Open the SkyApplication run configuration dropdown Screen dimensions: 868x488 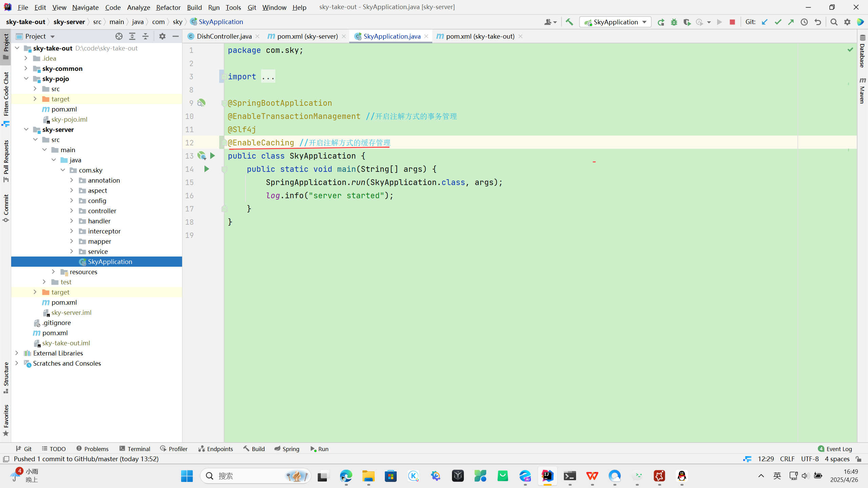[615, 22]
